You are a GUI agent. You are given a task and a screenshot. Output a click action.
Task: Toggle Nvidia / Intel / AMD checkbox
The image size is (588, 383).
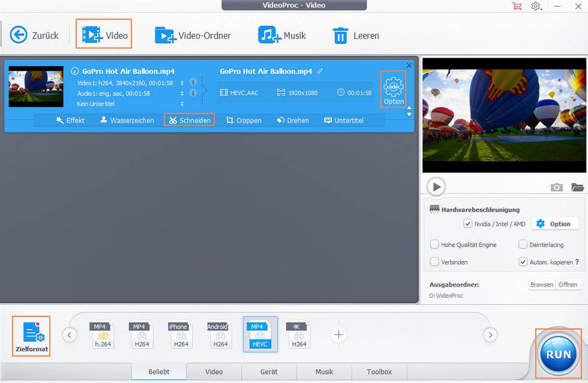pyautogui.click(x=467, y=224)
